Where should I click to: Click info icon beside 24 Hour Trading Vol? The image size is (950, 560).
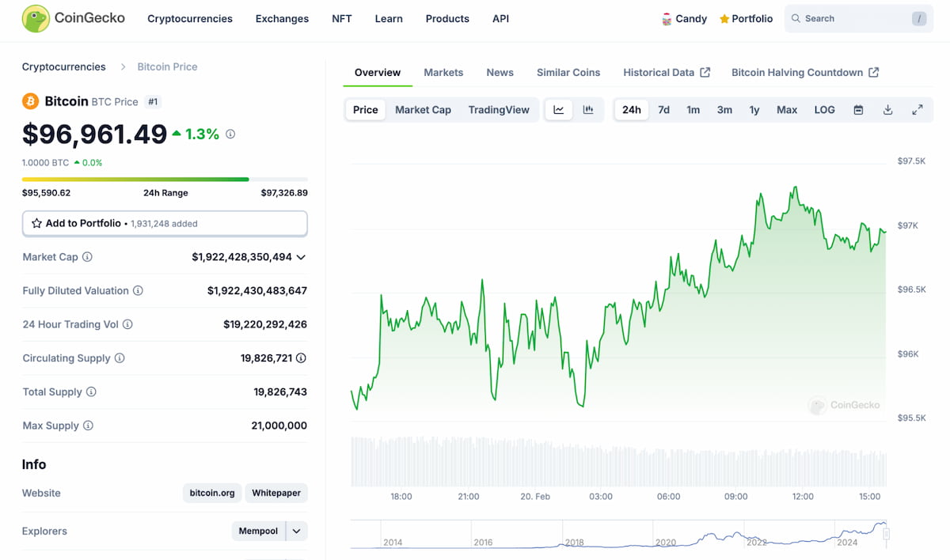(127, 324)
